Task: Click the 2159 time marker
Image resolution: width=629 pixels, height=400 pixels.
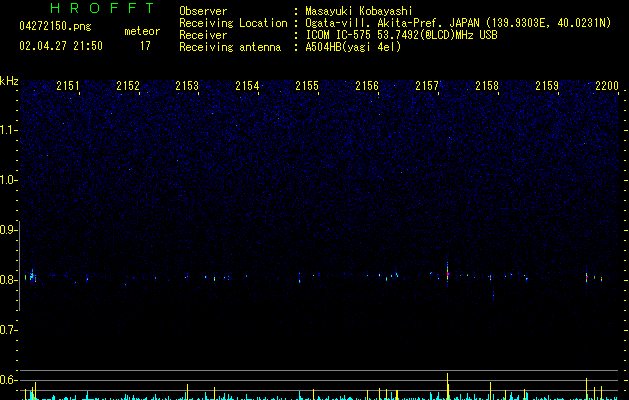Action: tap(547, 85)
